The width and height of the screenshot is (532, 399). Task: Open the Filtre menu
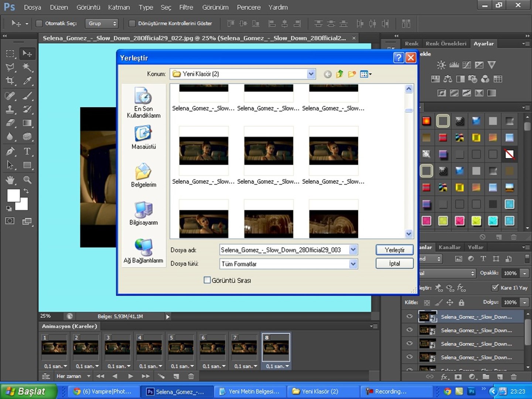(x=186, y=7)
